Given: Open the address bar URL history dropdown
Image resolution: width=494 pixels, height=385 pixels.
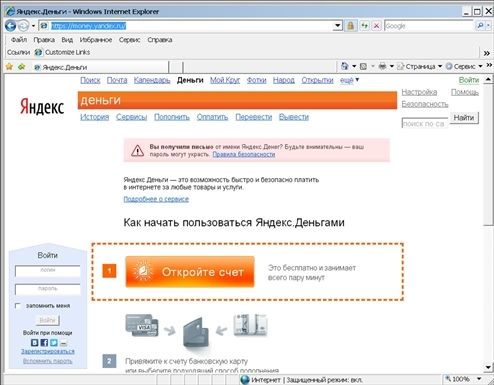Looking at the screenshot, I should 338,26.
